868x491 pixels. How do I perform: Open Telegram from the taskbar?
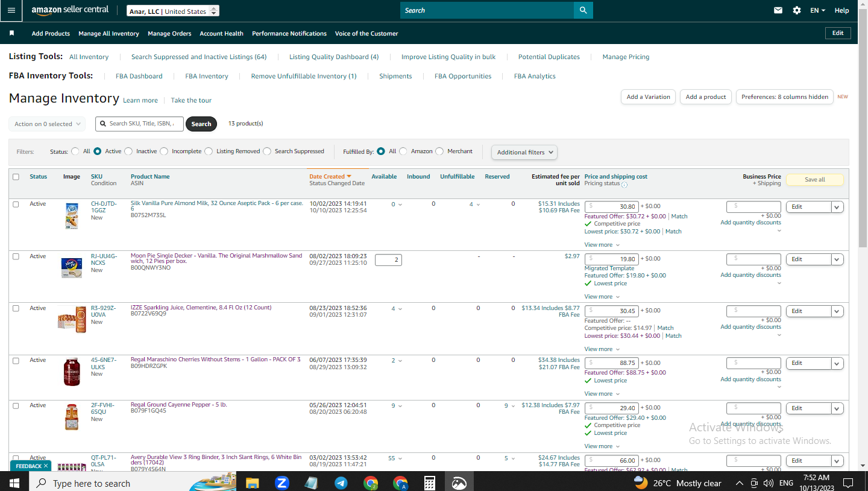(341, 483)
